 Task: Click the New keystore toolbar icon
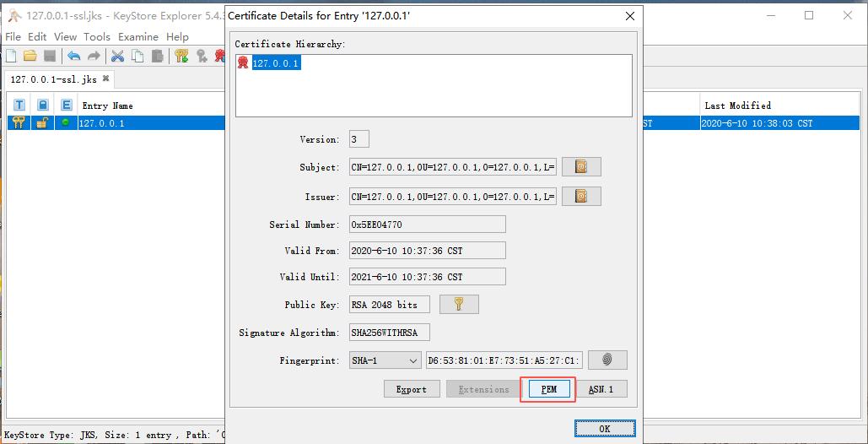11,56
